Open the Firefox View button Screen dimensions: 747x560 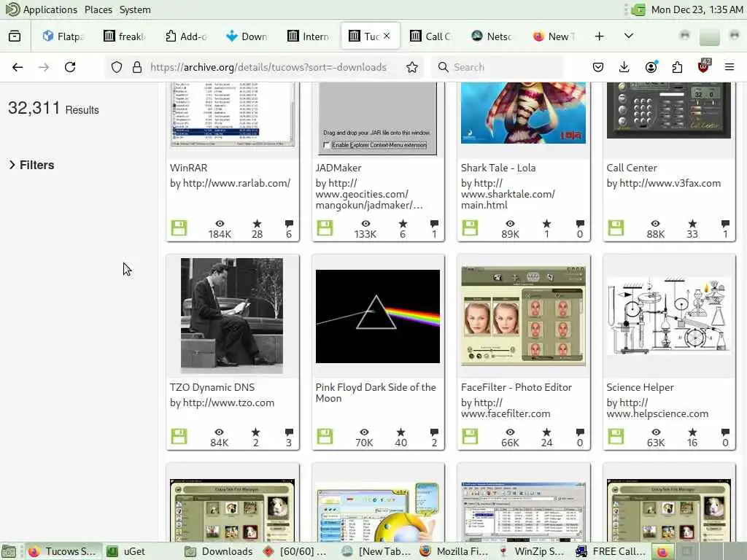tap(15, 36)
